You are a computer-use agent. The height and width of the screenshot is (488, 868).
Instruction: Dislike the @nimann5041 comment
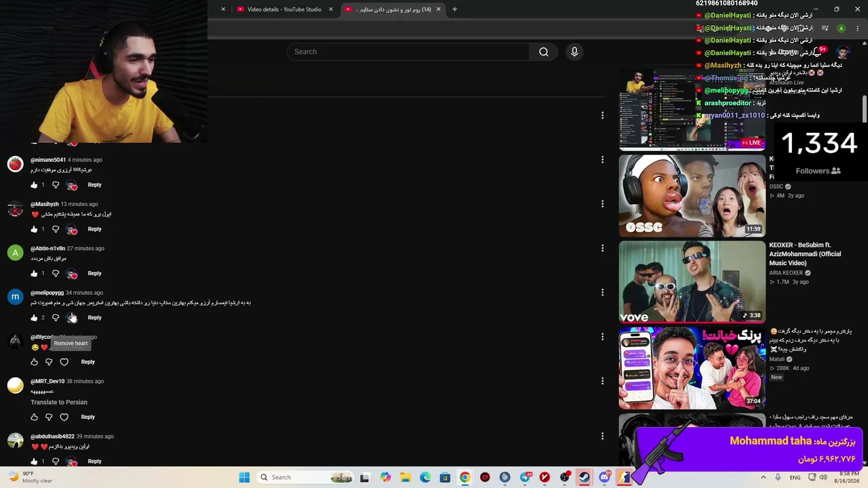click(x=56, y=185)
